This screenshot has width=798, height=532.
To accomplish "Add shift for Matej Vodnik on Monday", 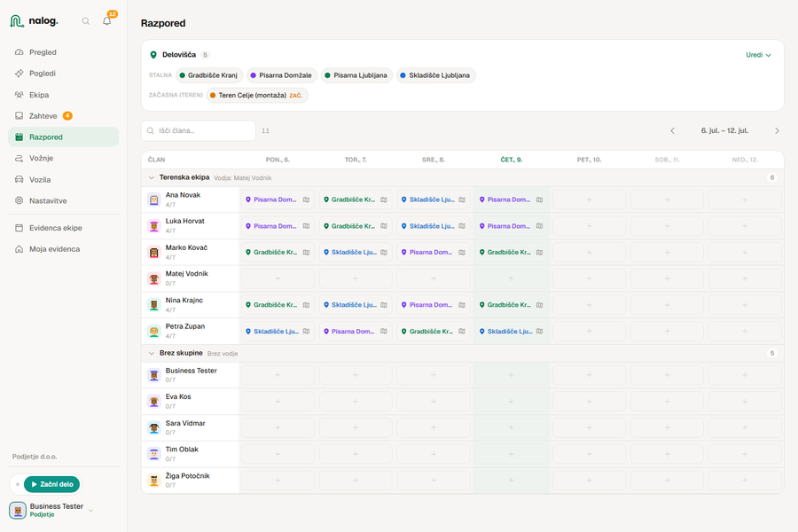I will point(278,278).
